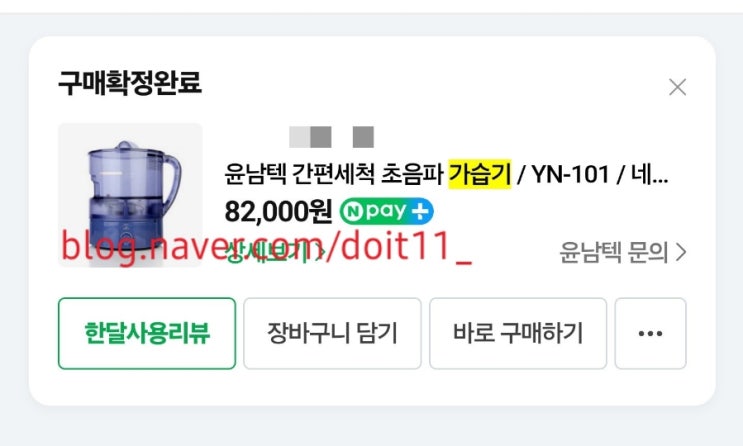Click the 82,000원 price text
Viewport: 743px width, 446px height.
278,211
